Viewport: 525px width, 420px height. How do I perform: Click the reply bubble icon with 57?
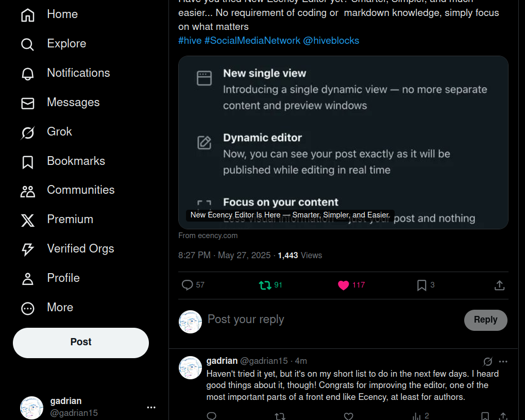point(187,285)
